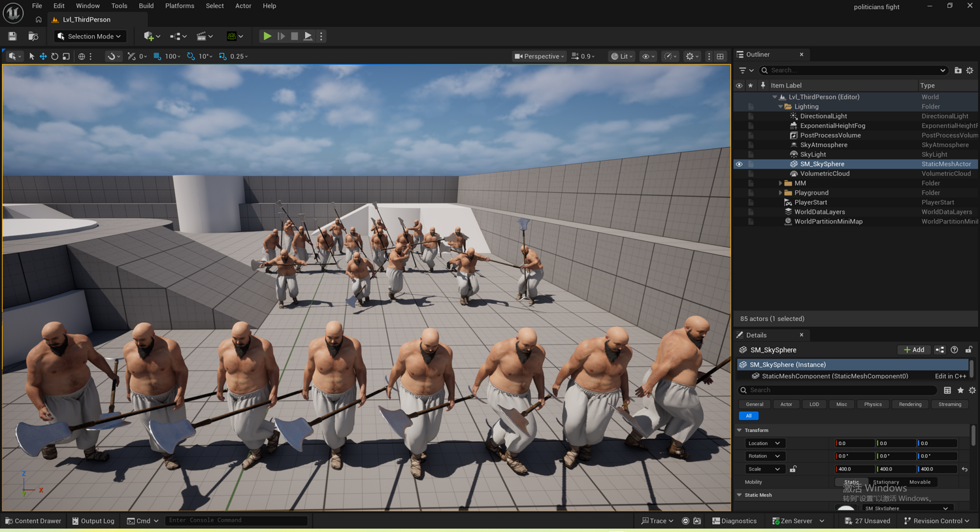
Task: Click the Add component button in Details
Action: click(x=914, y=350)
